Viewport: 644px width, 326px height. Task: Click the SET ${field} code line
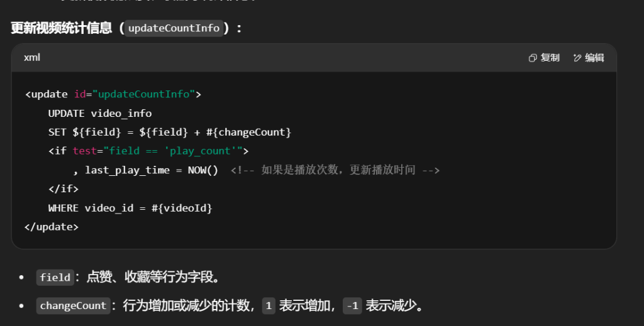coord(169,133)
